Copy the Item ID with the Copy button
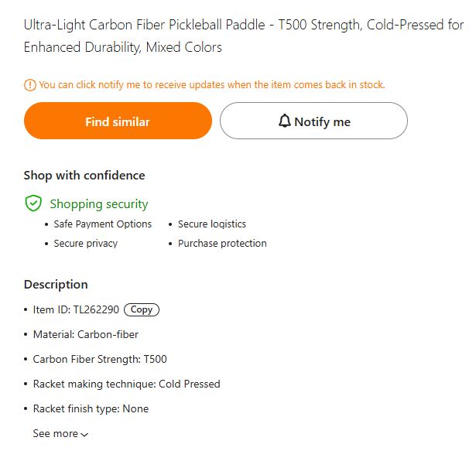476x468 pixels. (x=141, y=309)
